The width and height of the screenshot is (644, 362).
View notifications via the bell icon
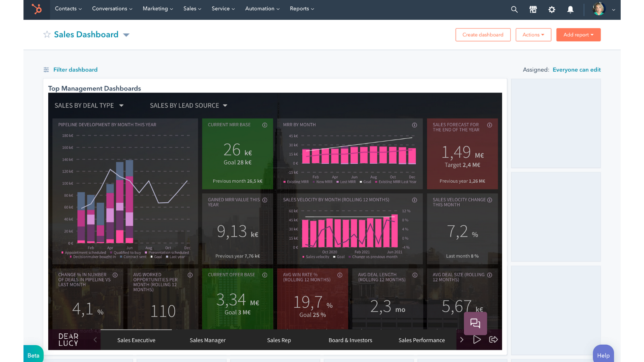coord(570,9)
